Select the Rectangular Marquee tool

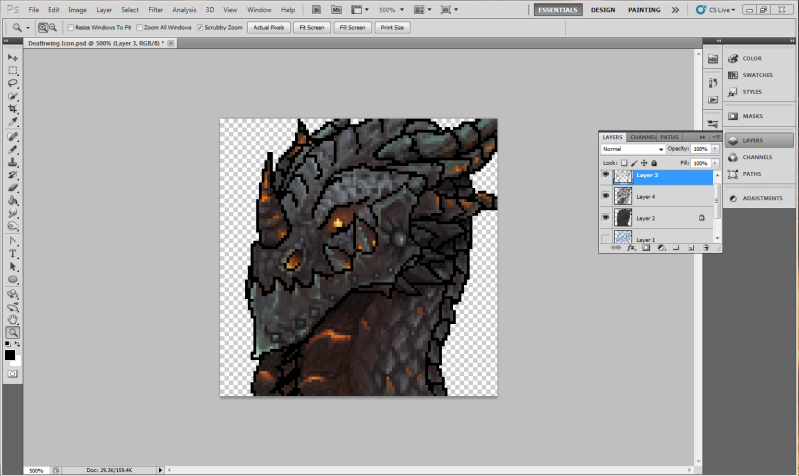tap(13, 70)
